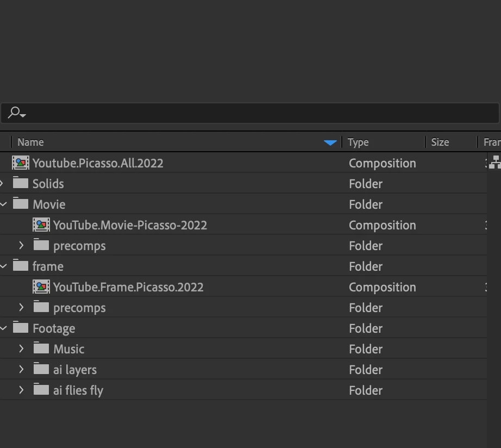Select the Movie folder name
Image resolution: width=501 pixels, height=448 pixels.
click(x=49, y=204)
